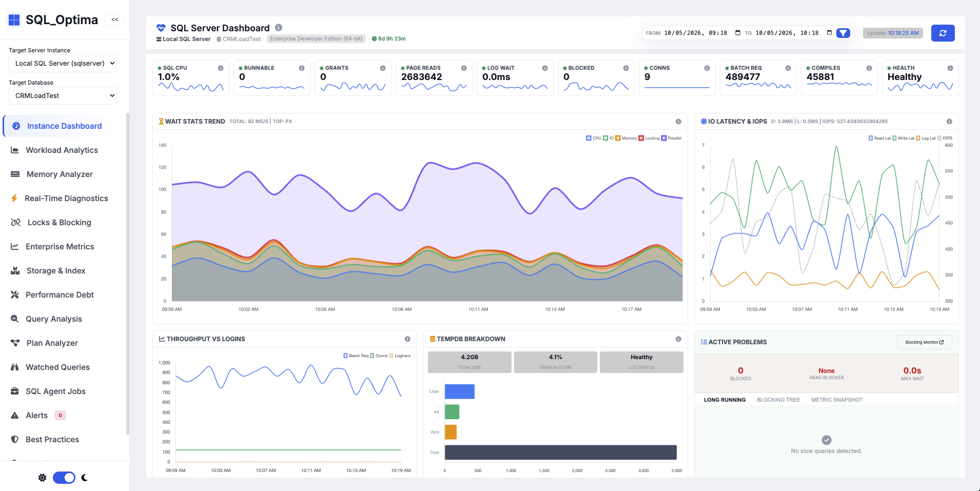Collapse the sidebar with the << button
Image resolution: width=980 pixels, height=491 pixels.
click(x=115, y=19)
